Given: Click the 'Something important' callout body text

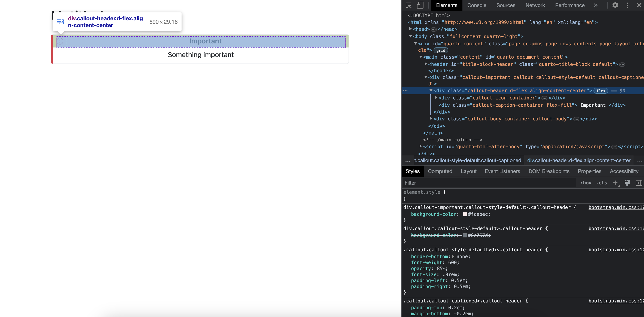Looking at the screenshot, I should pyautogui.click(x=200, y=55).
